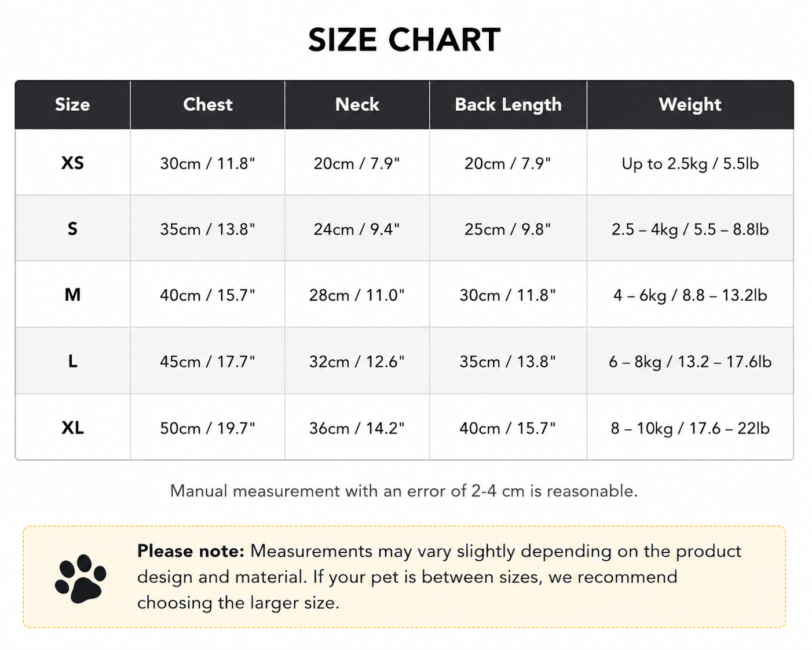The image size is (812, 650).
Task: Click the black paw print icon
Action: click(x=81, y=578)
